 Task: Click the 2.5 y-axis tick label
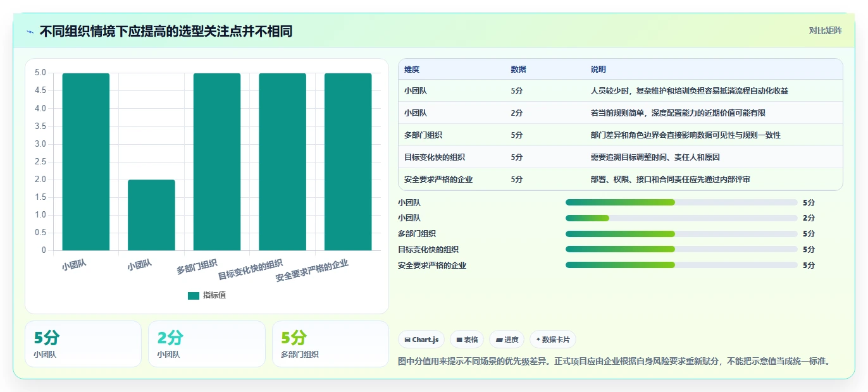(40, 161)
